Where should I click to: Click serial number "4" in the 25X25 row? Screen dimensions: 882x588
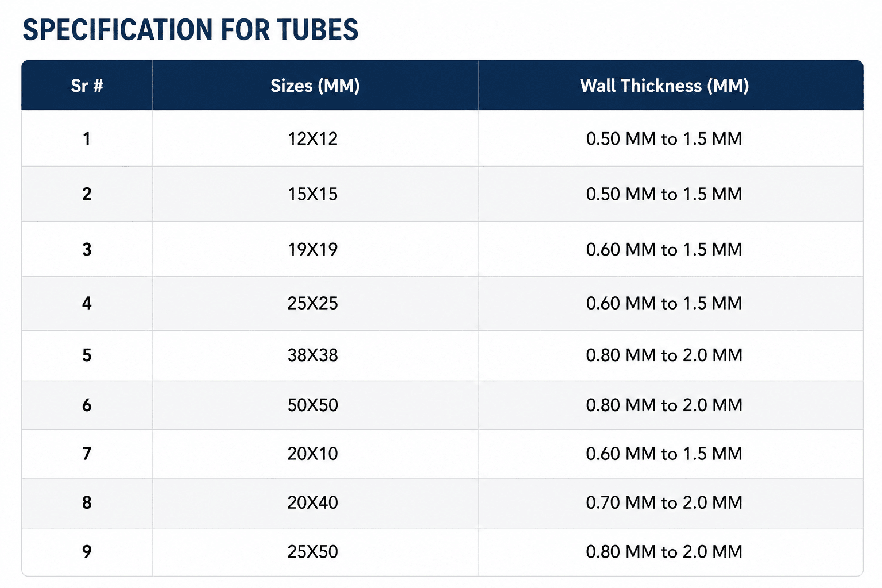pos(87,303)
